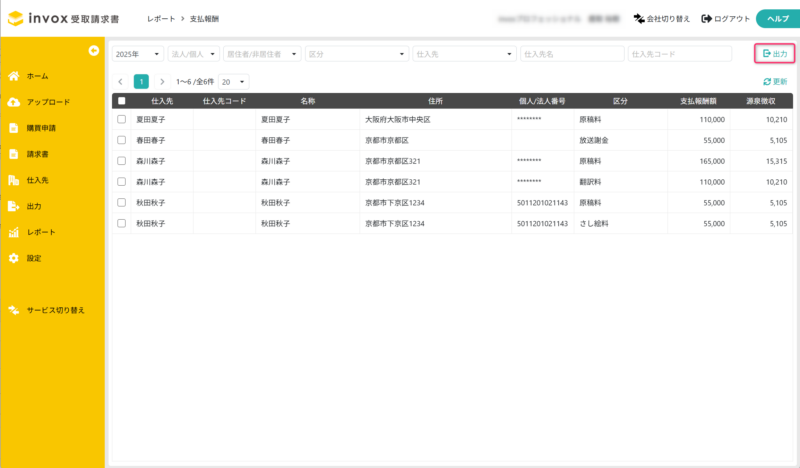
Task: Check the 秋田秋子 さし絵料 row
Action: pyautogui.click(x=121, y=224)
